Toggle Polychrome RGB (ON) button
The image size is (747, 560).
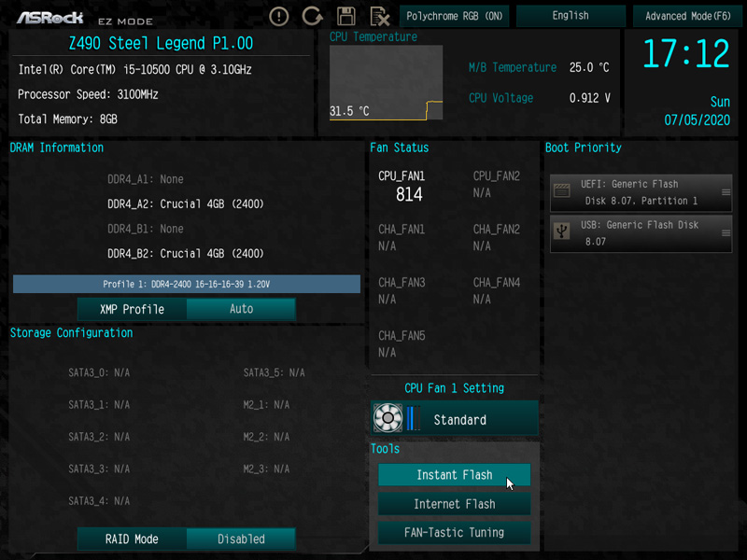click(454, 16)
